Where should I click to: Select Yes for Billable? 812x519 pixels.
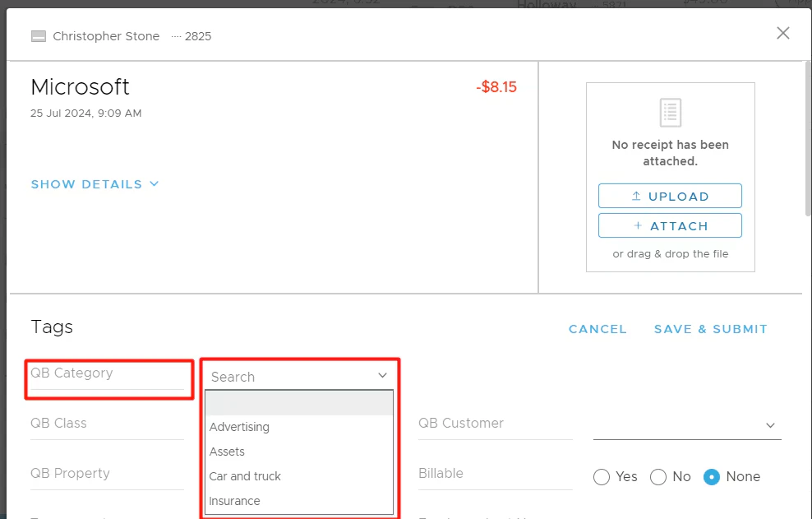point(602,476)
